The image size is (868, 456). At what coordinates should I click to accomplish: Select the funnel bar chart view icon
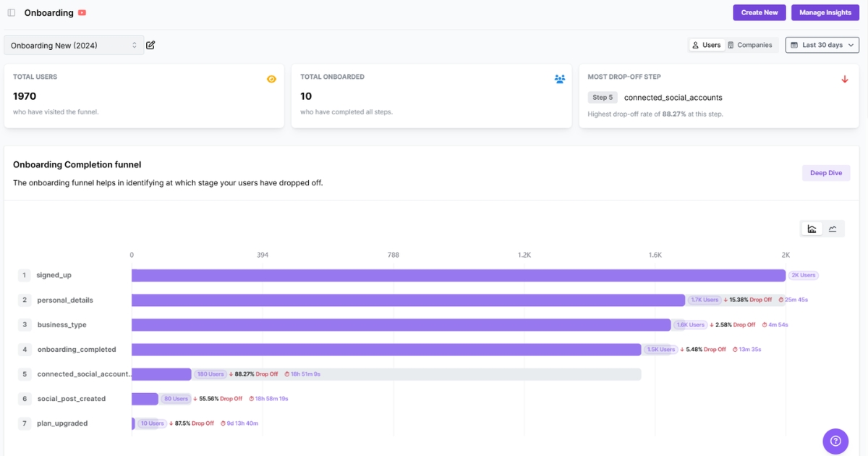point(811,227)
